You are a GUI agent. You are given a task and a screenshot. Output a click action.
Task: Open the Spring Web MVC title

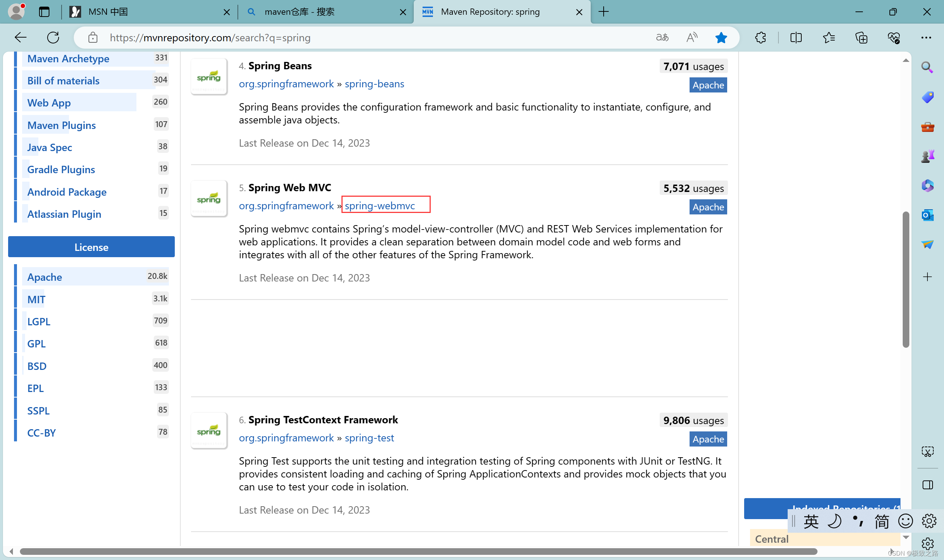tap(289, 188)
